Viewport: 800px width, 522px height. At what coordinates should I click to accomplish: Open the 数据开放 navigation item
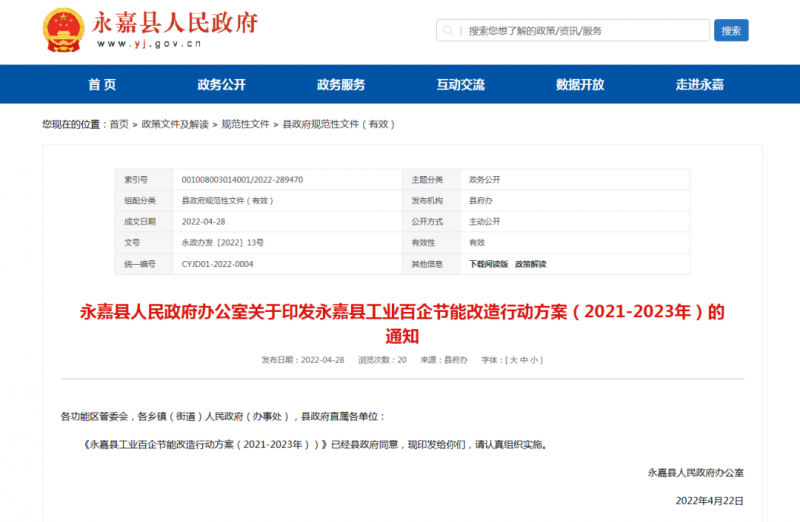(x=580, y=85)
